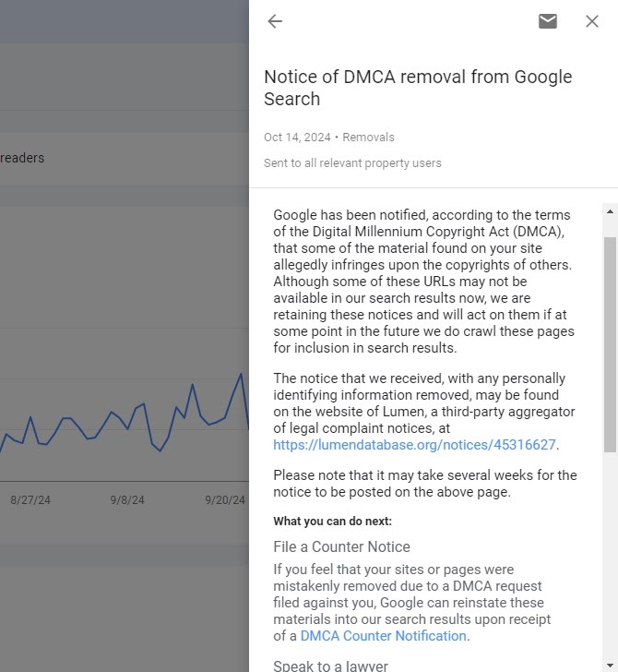Click the message scrollbar thumb

pos(610,342)
